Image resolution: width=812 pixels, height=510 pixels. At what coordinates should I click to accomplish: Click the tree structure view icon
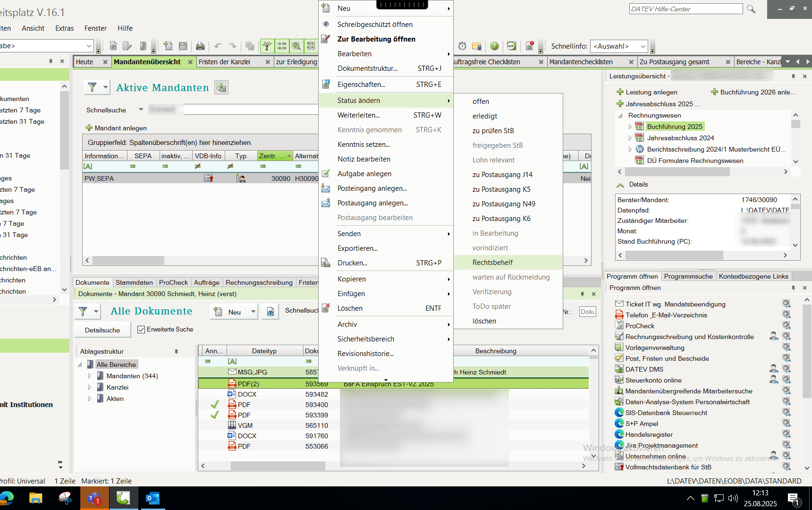coord(267,46)
